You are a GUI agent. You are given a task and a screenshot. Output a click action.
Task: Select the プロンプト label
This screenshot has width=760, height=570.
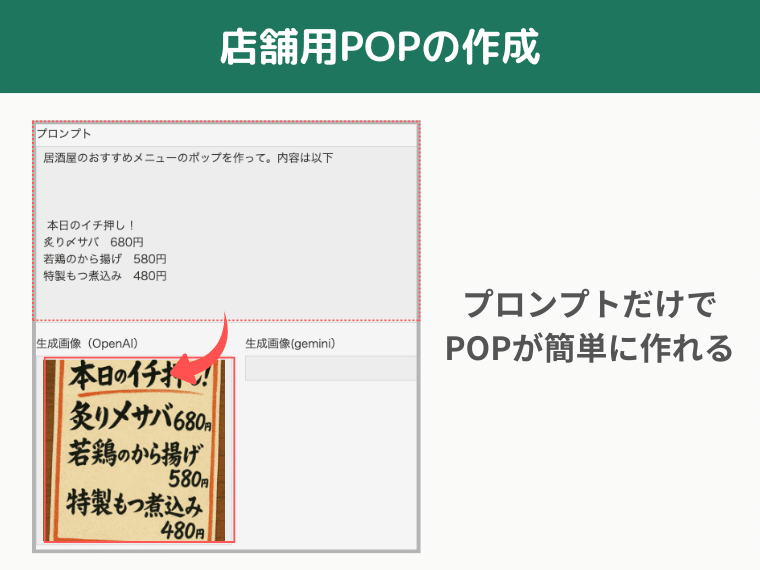64,134
